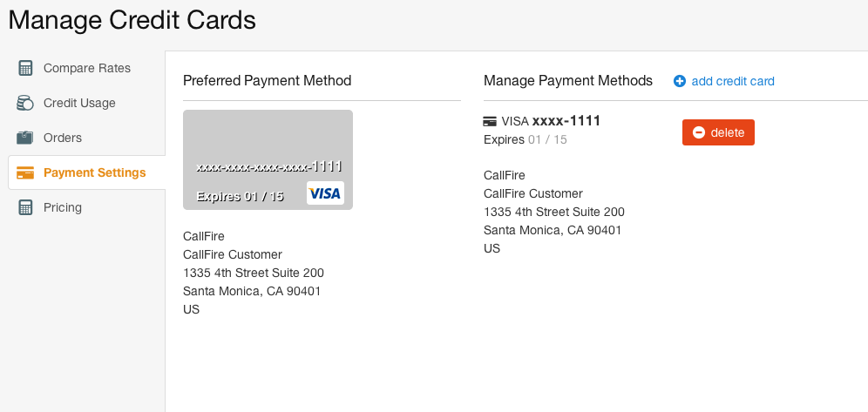Click the Credit Usage coins icon
Image resolution: width=868 pixels, height=412 pixels.
pyautogui.click(x=25, y=103)
